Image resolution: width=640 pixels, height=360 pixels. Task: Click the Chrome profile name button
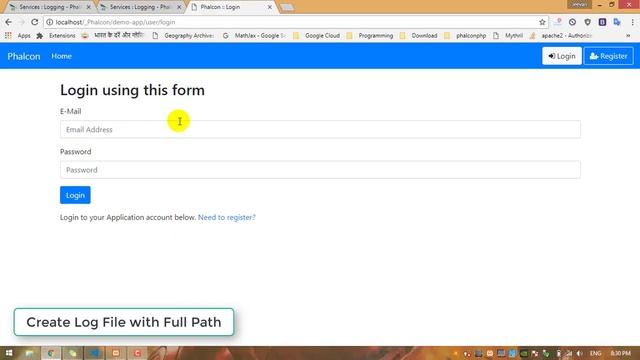(579, 4)
